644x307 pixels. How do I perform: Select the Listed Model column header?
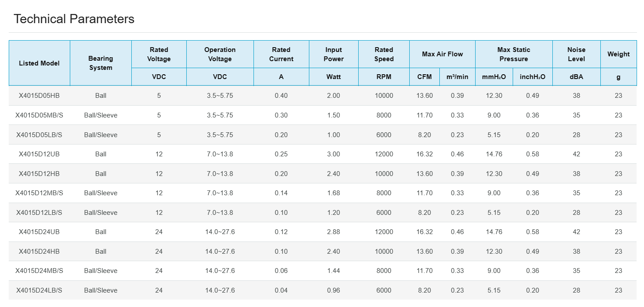click(39, 63)
